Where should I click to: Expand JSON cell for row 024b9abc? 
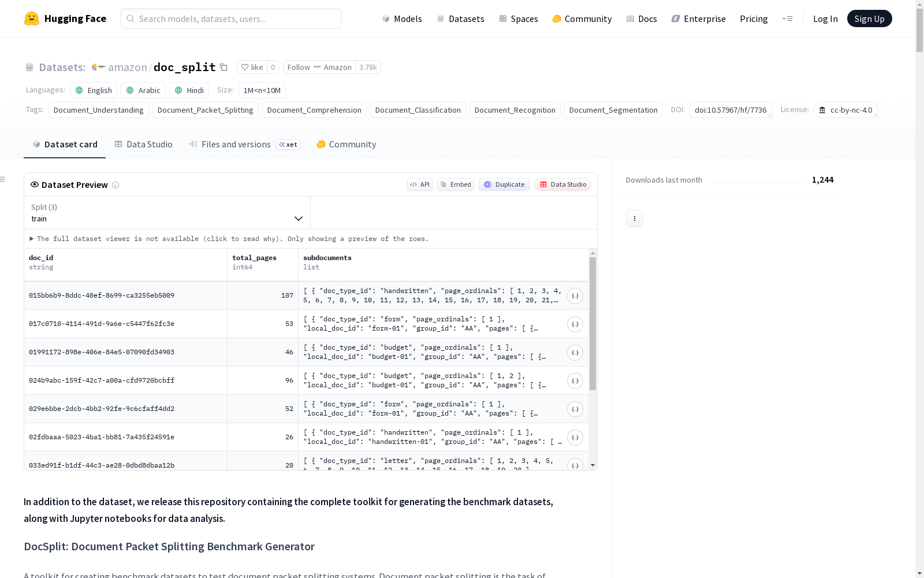[x=575, y=381]
